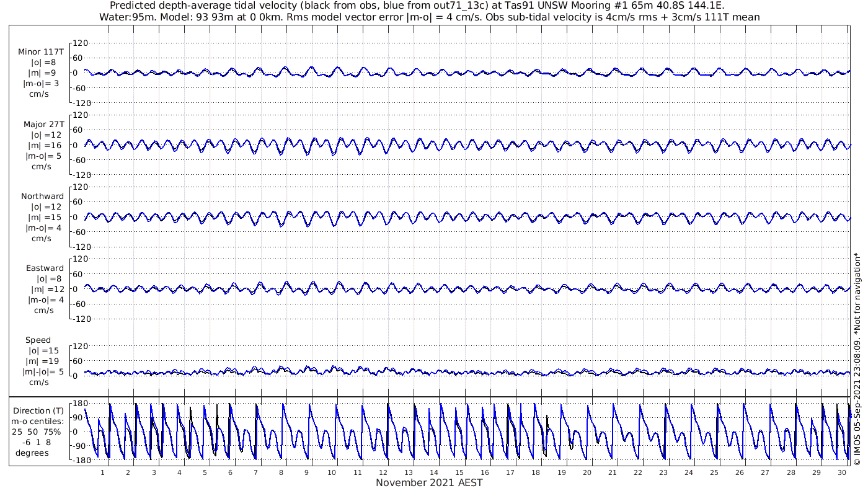Click '120' y-axis tick of Speed panel
The image size is (868, 496).
click(80, 346)
